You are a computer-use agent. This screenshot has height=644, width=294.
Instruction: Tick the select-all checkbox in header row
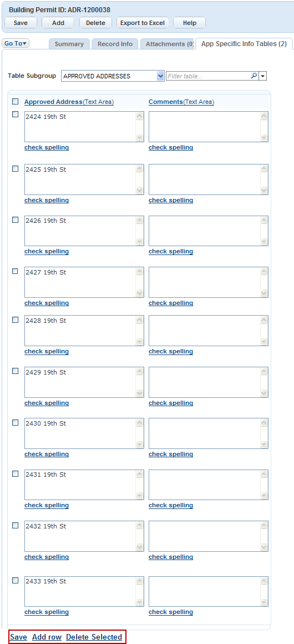pos(15,102)
